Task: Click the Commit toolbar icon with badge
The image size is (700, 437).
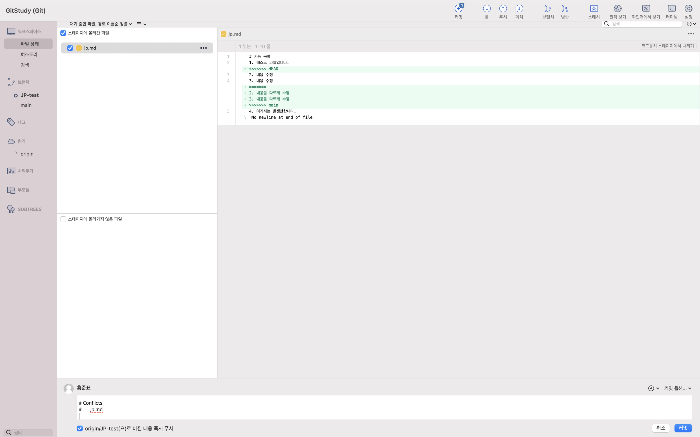Action: [459, 8]
